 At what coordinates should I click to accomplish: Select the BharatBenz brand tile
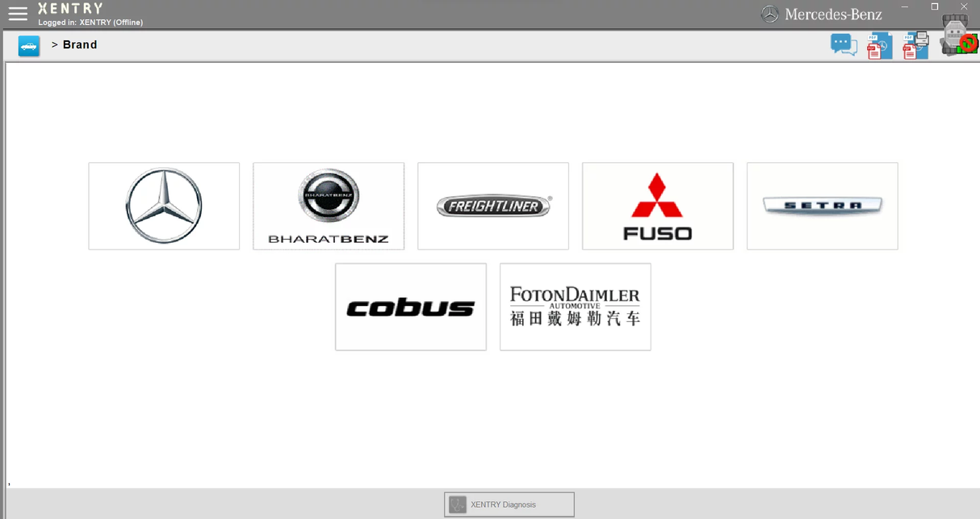click(329, 206)
